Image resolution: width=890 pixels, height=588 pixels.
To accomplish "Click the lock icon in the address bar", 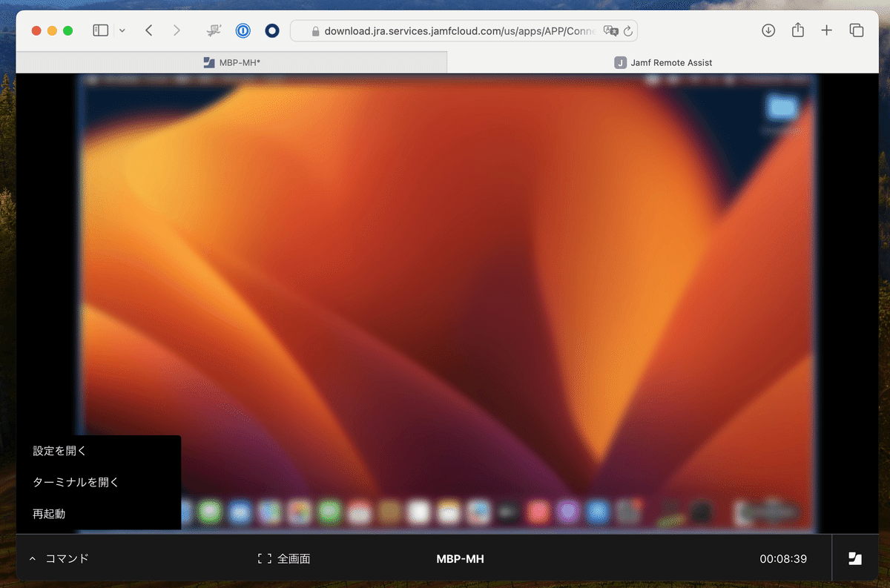I will [x=316, y=31].
